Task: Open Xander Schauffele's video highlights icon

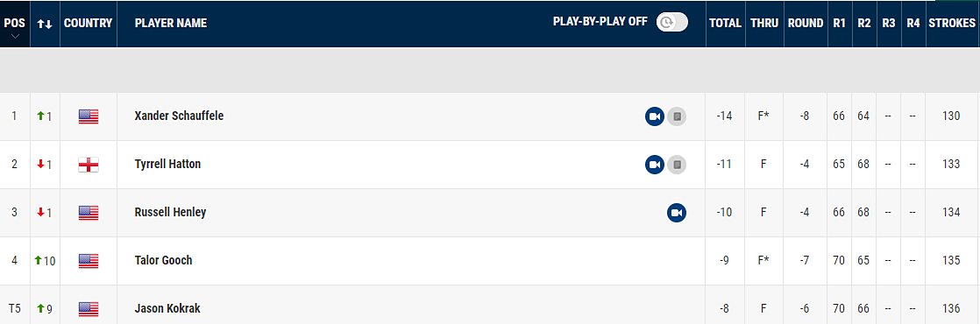Action: pyautogui.click(x=655, y=116)
